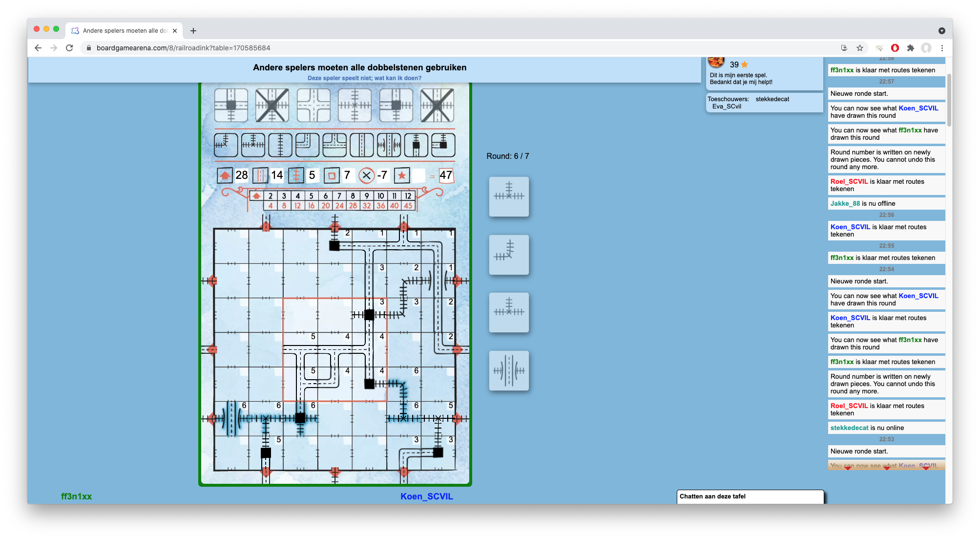This screenshot has height=540, width=980.
Task: Bookmark this page with the star icon
Action: 860,48
